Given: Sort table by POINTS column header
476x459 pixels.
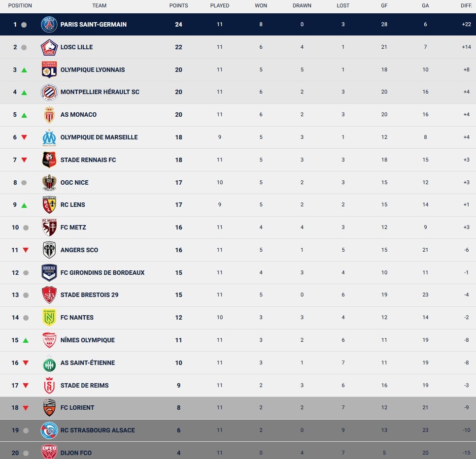Looking at the screenshot, I should click(x=178, y=6).
